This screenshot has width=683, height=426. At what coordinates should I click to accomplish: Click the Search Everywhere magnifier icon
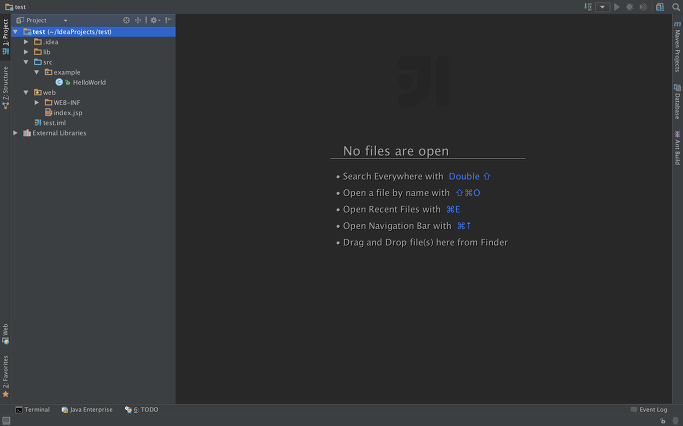click(676, 7)
